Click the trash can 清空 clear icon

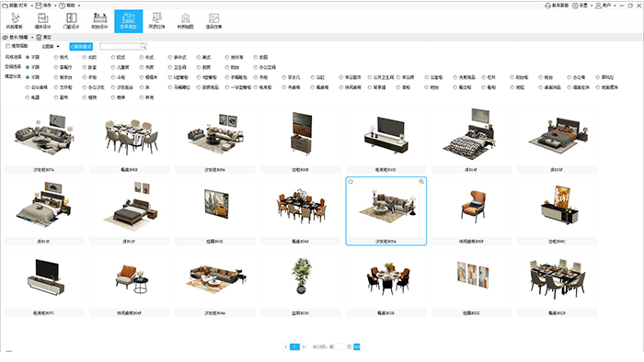(x=39, y=38)
